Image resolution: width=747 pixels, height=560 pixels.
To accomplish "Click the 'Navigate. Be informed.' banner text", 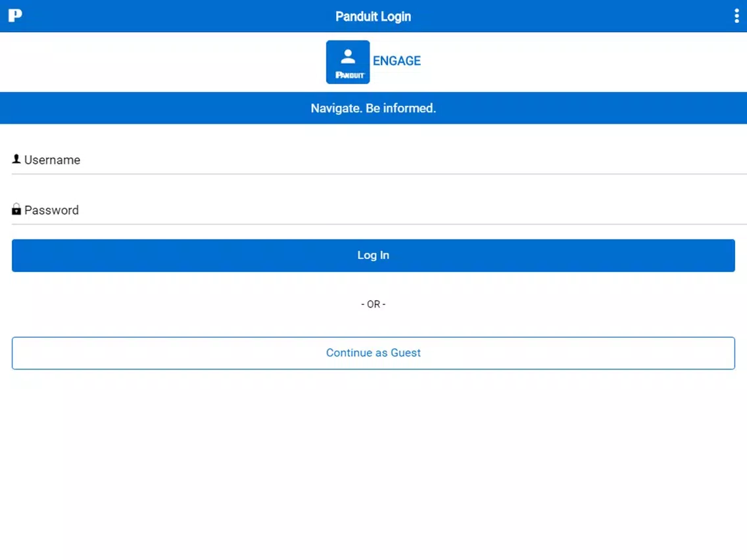I will click(x=373, y=108).
